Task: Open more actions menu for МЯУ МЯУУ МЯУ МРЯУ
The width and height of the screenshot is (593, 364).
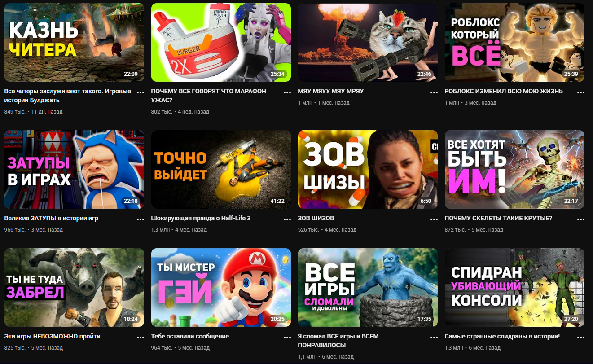Action: click(434, 92)
